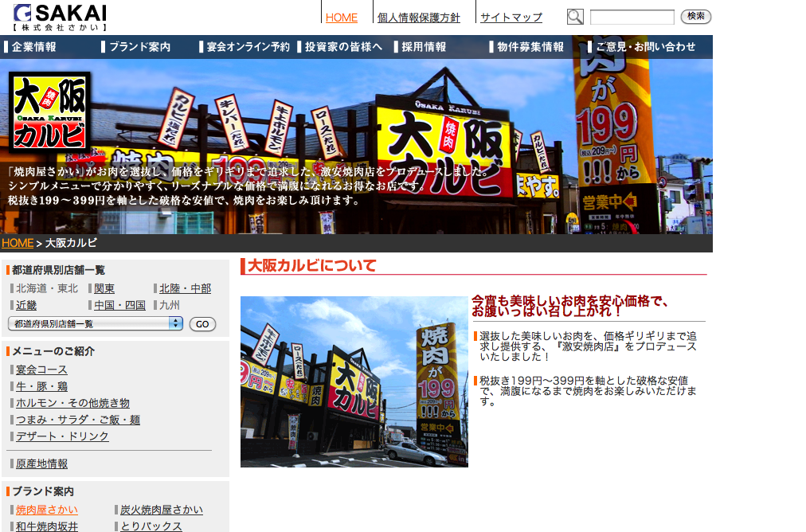806x532 pixels.
Task: Click the Osaka Karubi brand logo badge
Action: point(50,112)
